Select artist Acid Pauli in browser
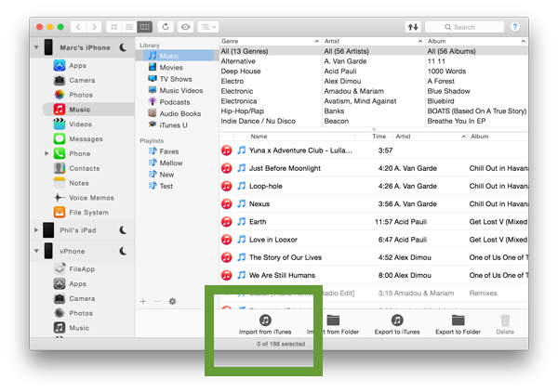Viewport: 558px width, 392px height. 374,72
